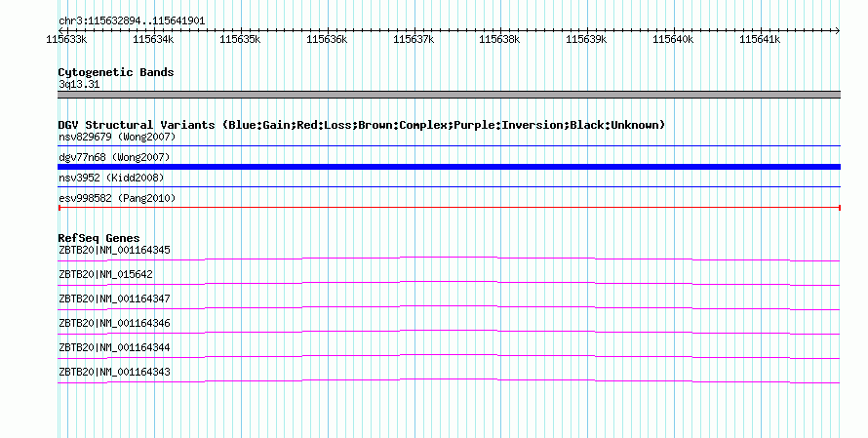Open variant nsv3952 (Kidd2008) label

click(111, 178)
